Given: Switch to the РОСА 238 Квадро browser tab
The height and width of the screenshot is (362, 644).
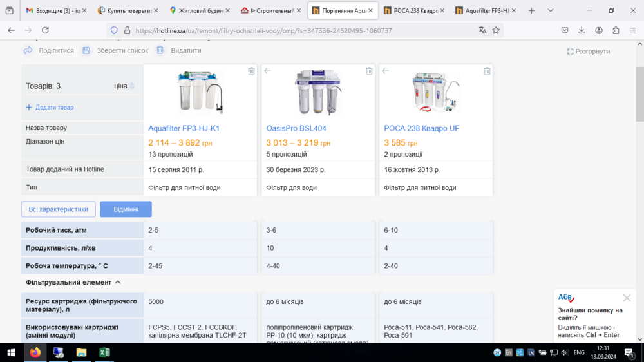Looking at the screenshot, I should (x=413, y=10).
